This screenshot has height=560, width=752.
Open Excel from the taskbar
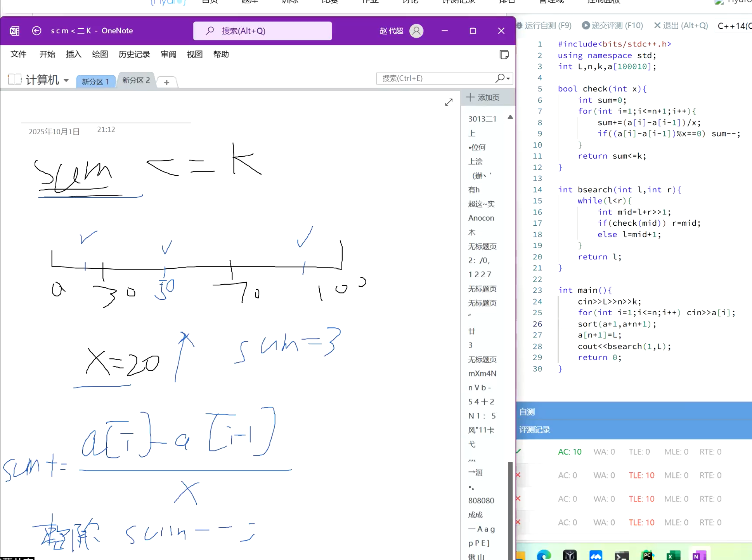tap(673, 555)
